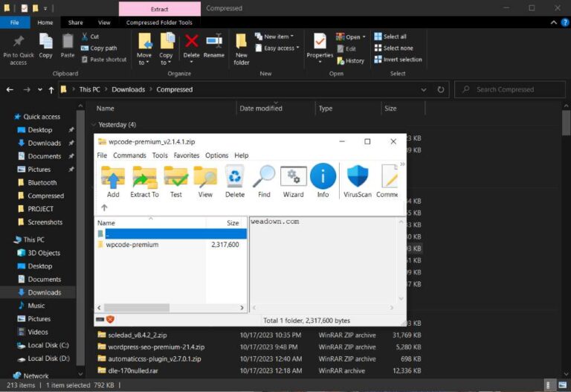Select wordpress-seo-premium-21.4.zip file
This screenshot has width=571, height=392.
pos(156,347)
